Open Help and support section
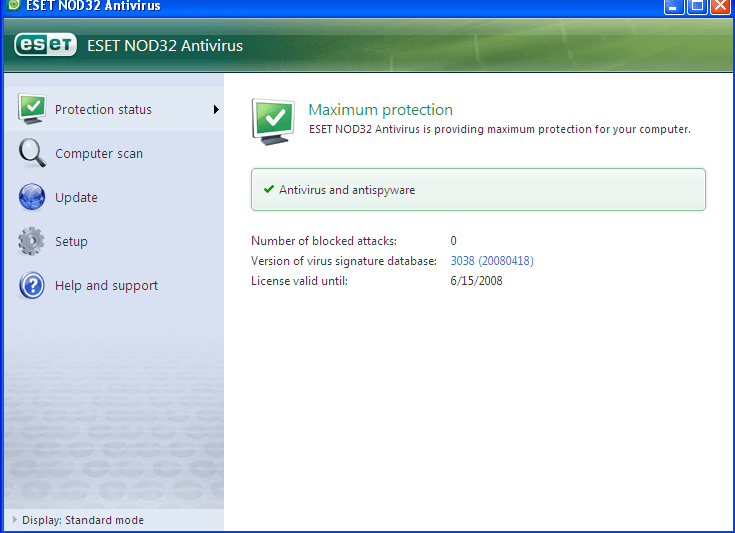 (114, 285)
